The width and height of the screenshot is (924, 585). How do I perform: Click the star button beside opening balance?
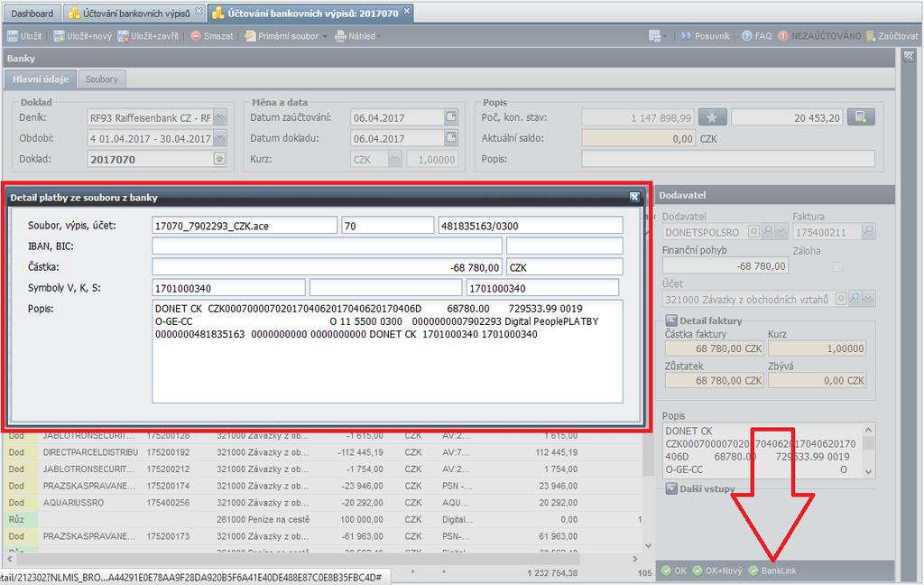[x=712, y=117]
